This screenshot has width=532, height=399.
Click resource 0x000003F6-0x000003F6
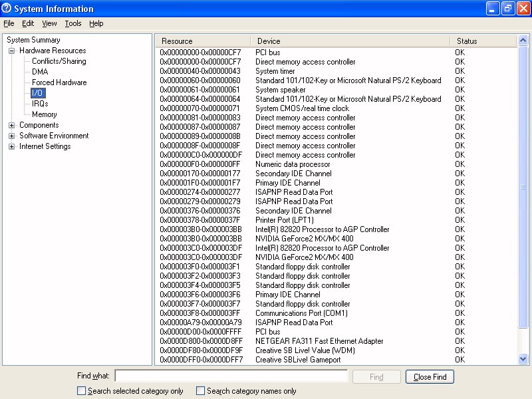(200, 295)
